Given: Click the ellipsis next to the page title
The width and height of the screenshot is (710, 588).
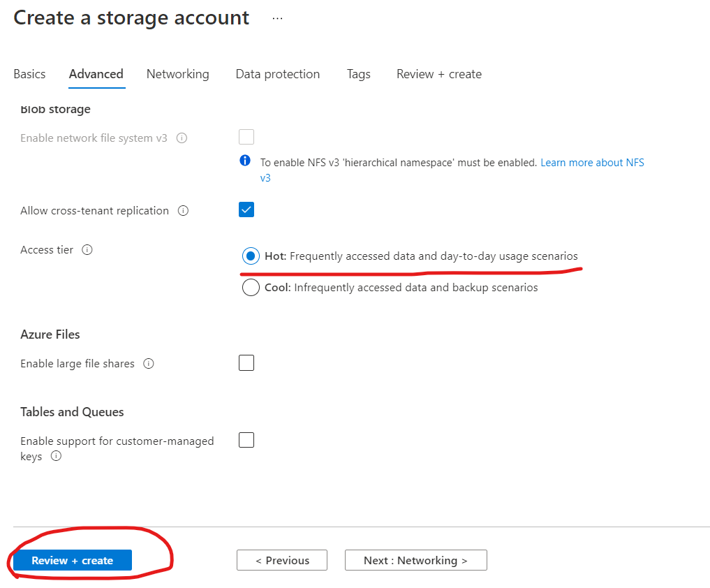Looking at the screenshot, I should click(x=277, y=17).
